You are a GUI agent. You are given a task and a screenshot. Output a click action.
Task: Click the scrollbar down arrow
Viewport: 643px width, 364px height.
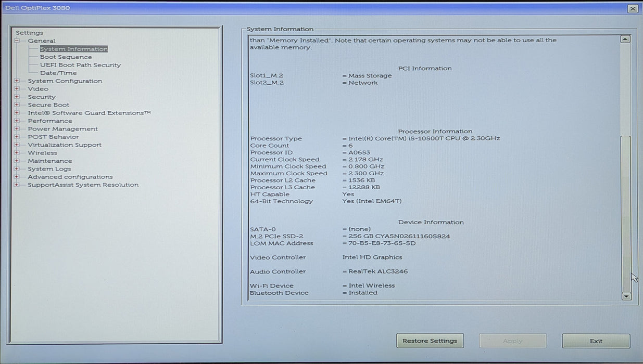[626, 296]
